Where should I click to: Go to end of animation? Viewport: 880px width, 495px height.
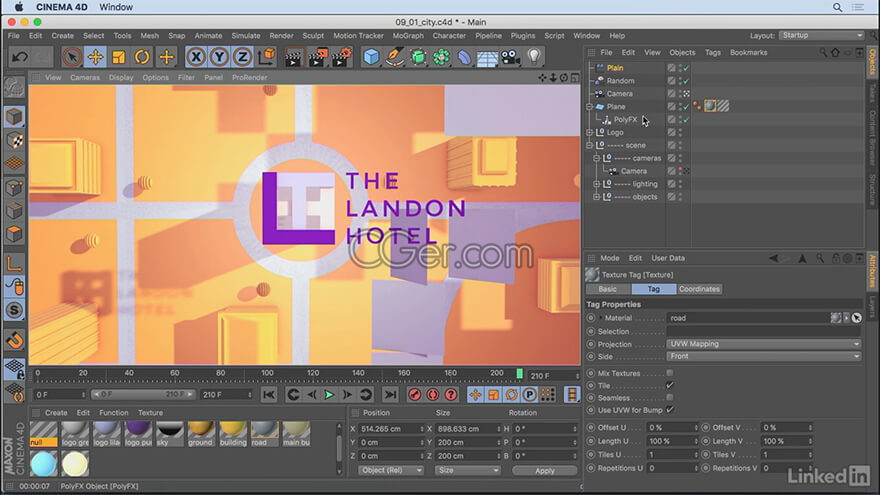coord(391,395)
